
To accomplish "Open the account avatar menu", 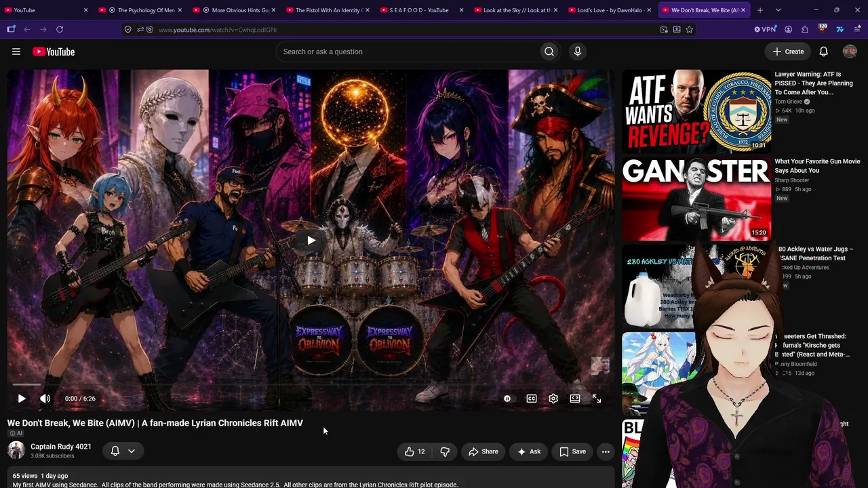I will coord(850,52).
